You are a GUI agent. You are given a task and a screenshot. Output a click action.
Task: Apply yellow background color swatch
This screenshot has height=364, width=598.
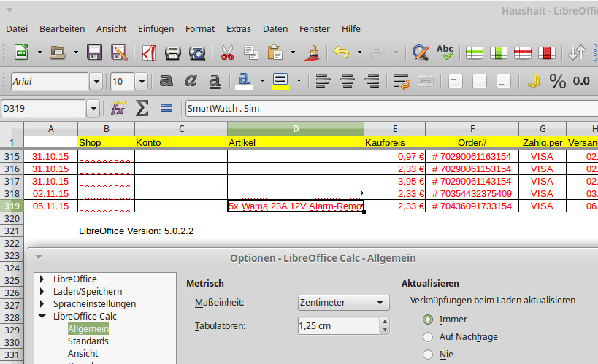tap(280, 81)
